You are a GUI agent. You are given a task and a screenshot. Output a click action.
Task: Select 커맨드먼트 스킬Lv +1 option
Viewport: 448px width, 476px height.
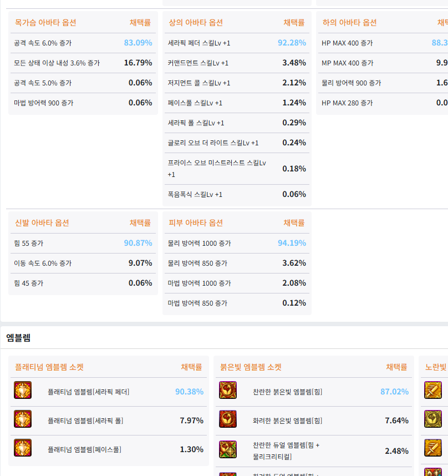(198, 63)
